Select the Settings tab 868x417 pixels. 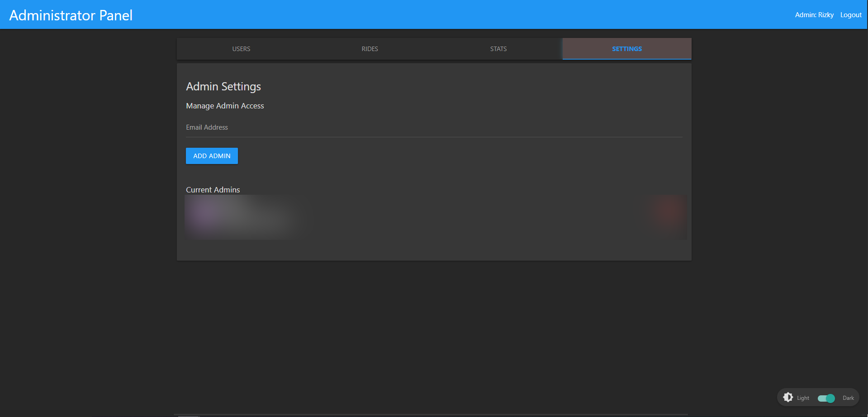[626, 49]
